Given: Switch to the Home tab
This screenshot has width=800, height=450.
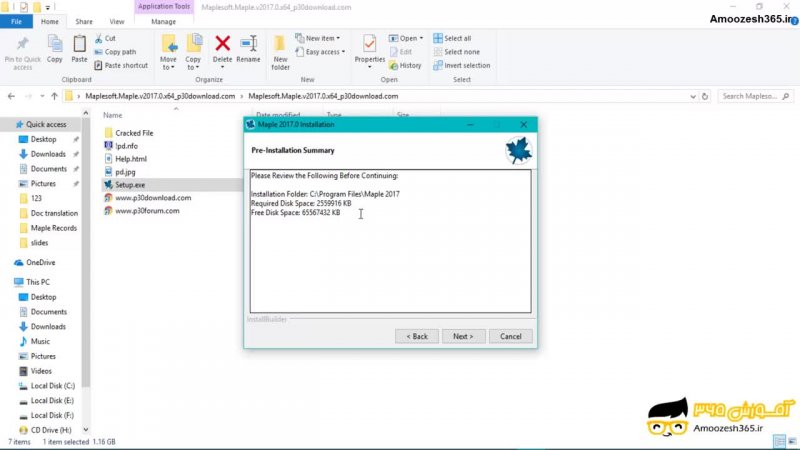Looking at the screenshot, I should [x=49, y=21].
